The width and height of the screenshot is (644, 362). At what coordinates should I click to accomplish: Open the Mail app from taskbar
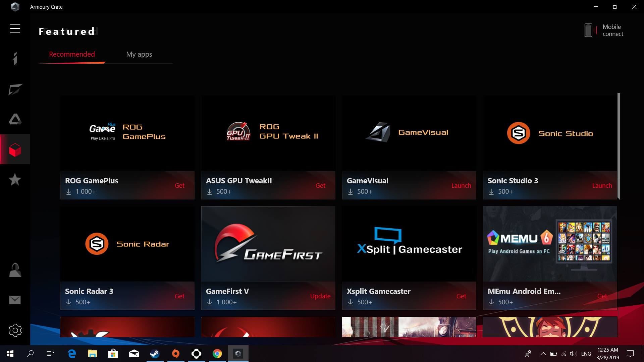click(x=134, y=354)
